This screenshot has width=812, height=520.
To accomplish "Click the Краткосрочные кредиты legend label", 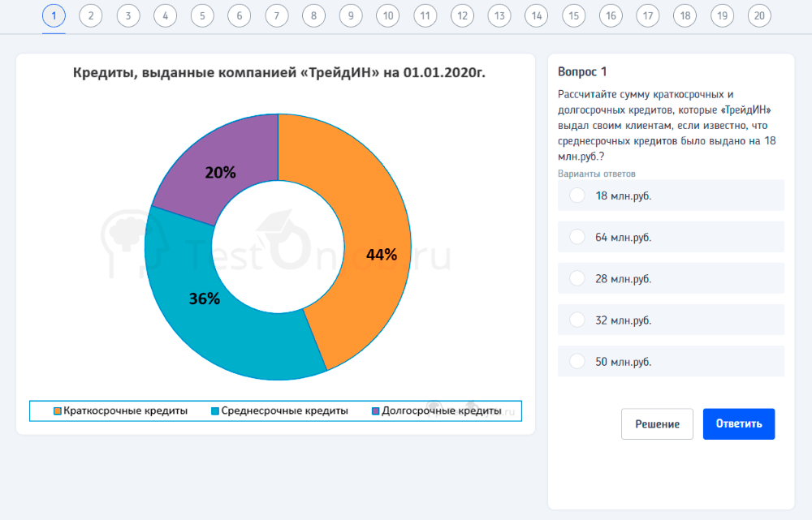I will pyautogui.click(x=125, y=410).
